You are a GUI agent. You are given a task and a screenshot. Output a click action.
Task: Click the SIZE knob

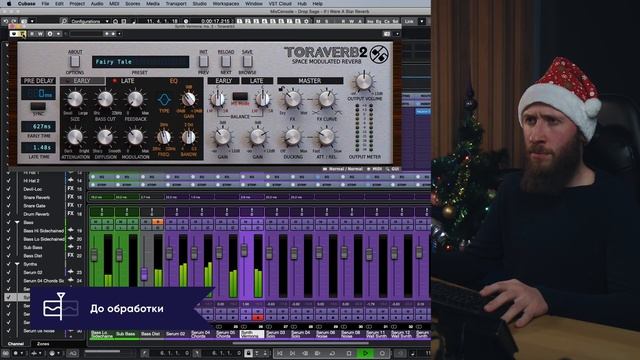[75, 99]
